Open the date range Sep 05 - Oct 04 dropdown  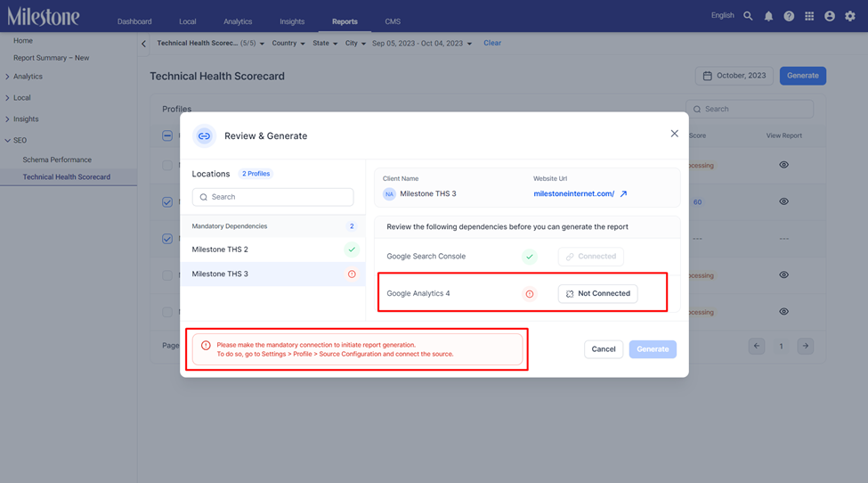coord(422,43)
